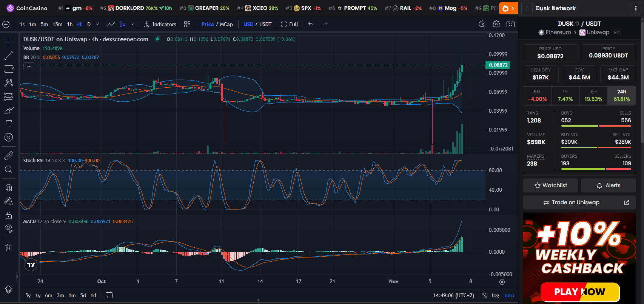
Task: Open the layout grid selector
Action: [187, 24]
